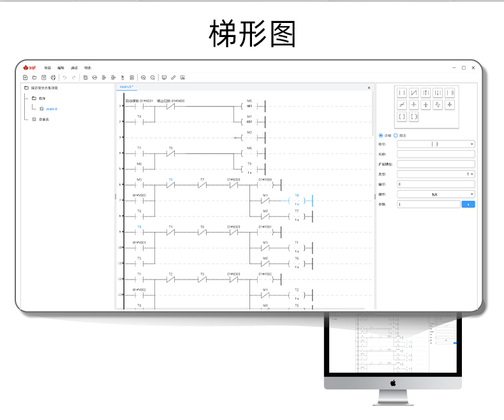Click the editor vertical scrollbar

373,115
